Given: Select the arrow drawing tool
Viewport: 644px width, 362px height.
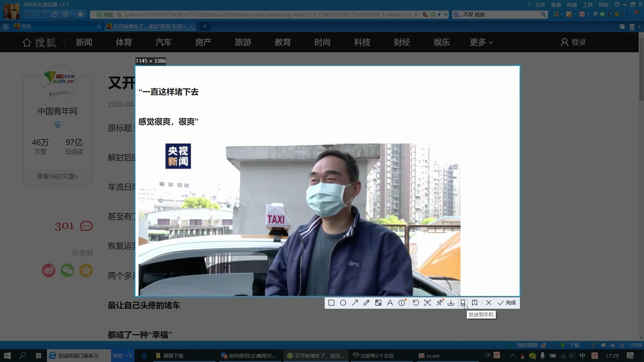Looking at the screenshot, I should tap(355, 303).
